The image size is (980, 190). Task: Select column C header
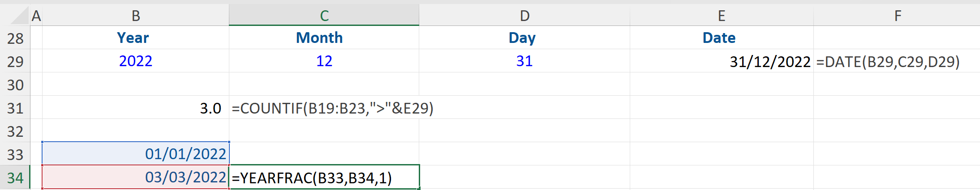(324, 16)
